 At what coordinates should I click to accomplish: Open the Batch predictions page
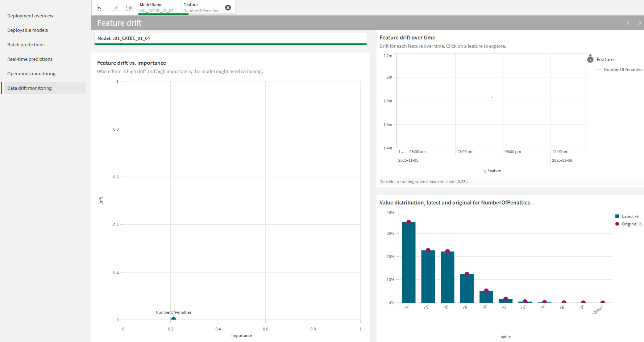[x=26, y=45]
